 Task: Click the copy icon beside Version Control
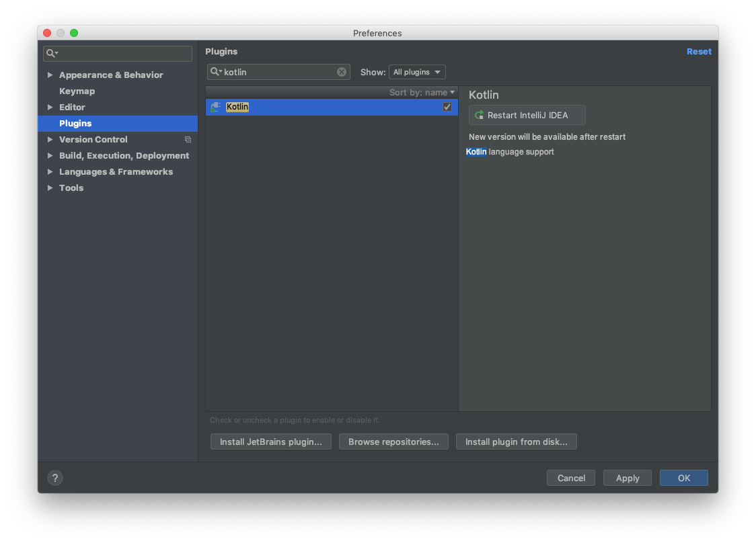coord(188,140)
